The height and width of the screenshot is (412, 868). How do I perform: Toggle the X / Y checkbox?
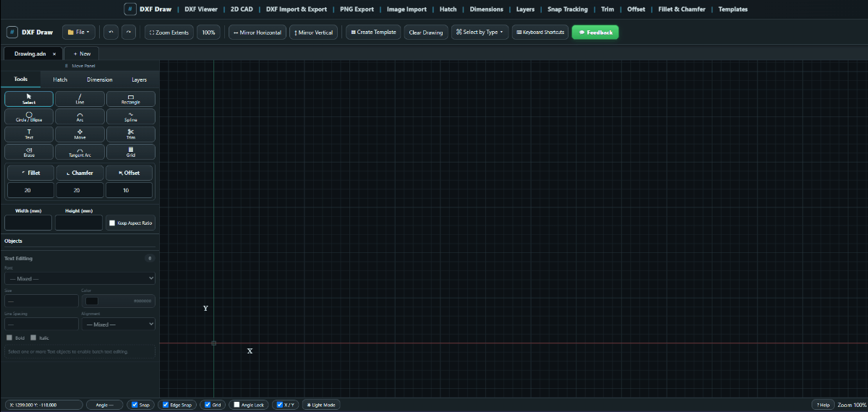tap(279, 405)
